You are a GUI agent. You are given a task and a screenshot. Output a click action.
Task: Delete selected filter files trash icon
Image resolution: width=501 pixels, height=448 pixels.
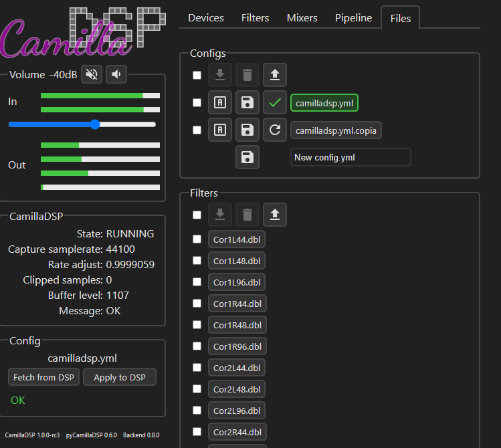247,215
